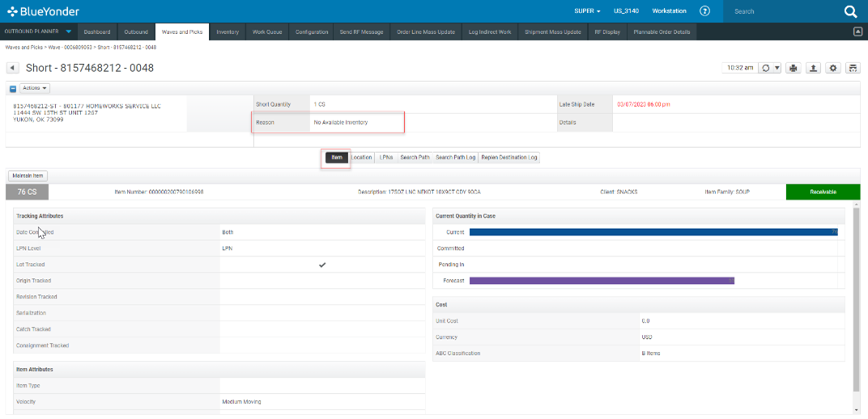Screen dimensions: 868x419
Task: Switch to the Location sub-tab
Action: tap(361, 158)
